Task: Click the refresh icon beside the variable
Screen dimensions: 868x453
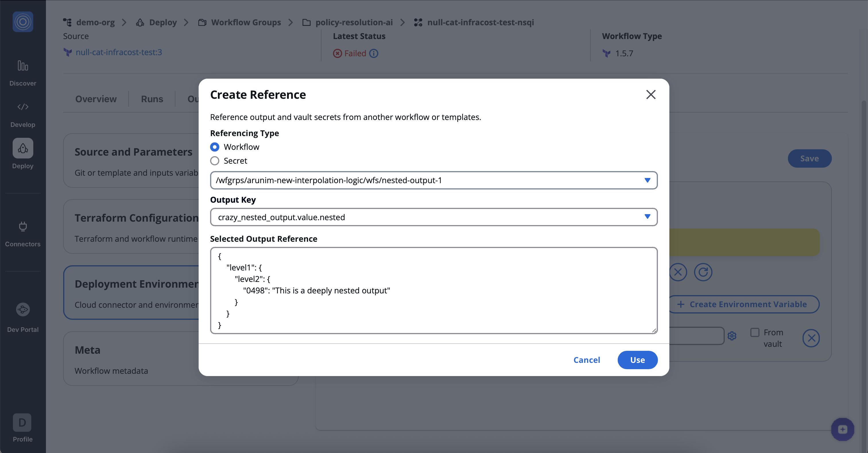Action: [x=703, y=272]
